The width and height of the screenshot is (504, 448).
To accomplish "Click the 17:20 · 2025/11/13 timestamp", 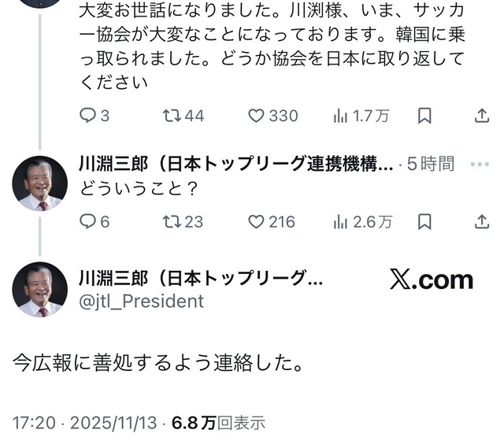I will point(85,423).
